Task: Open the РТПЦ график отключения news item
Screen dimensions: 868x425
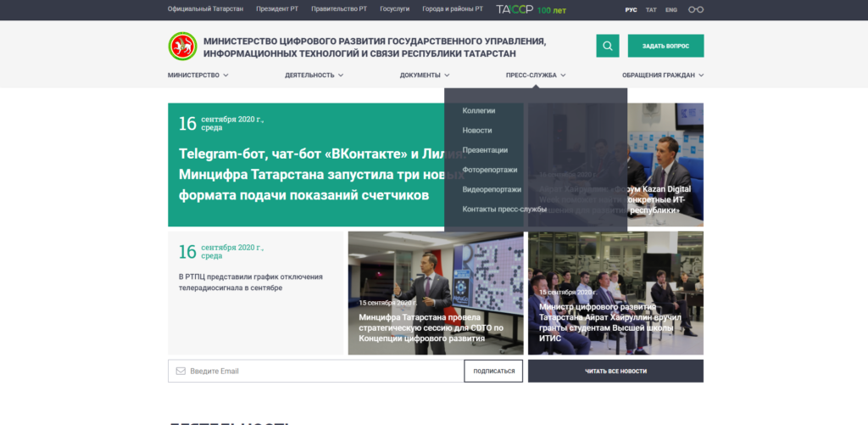Action: 256,294
